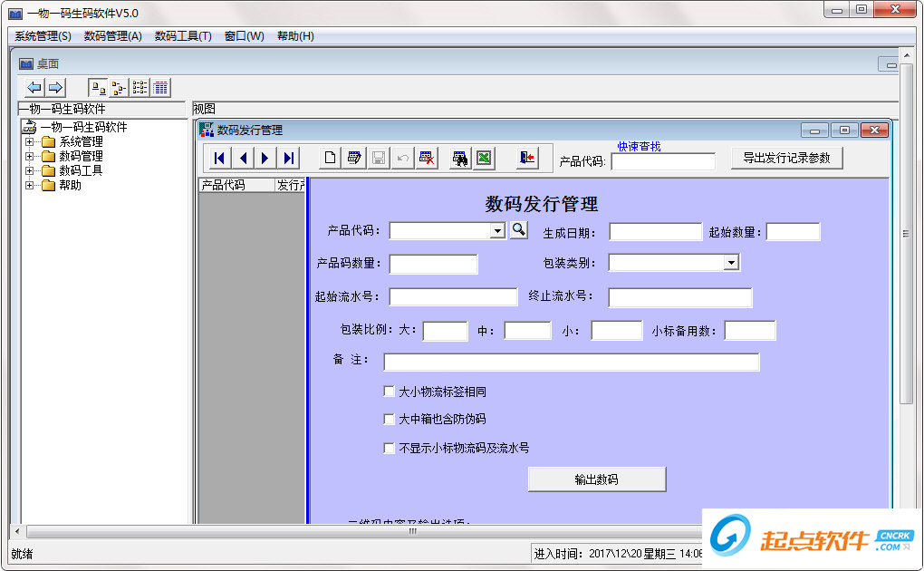924x571 pixels.
Task: Click the horizontal scrollbar thumb at bottom
Action: tap(412, 531)
